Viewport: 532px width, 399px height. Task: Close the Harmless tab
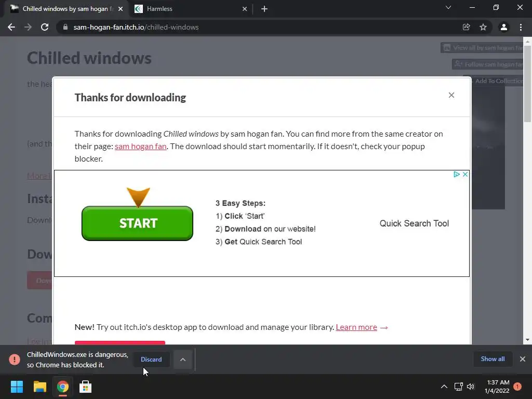[245, 9]
